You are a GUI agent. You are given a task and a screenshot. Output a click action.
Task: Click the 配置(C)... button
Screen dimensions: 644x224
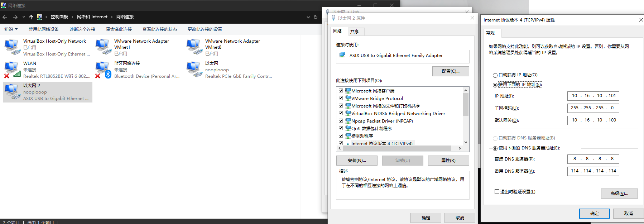pos(451,71)
